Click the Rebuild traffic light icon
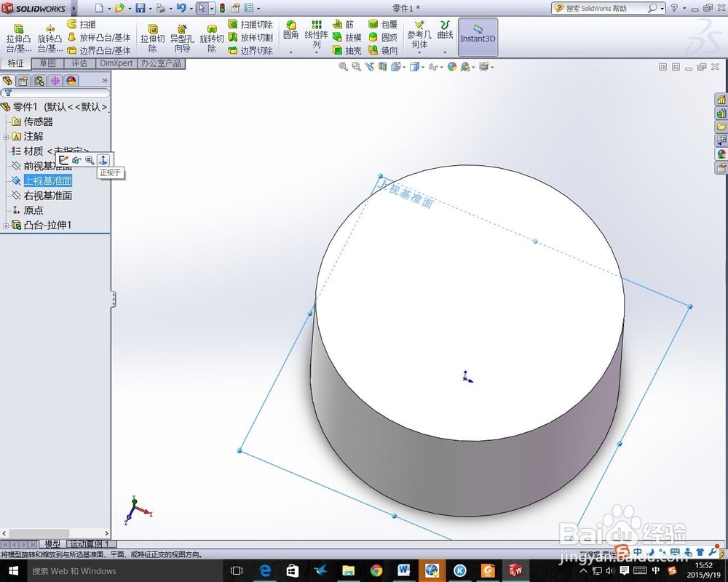 [222, 8]
